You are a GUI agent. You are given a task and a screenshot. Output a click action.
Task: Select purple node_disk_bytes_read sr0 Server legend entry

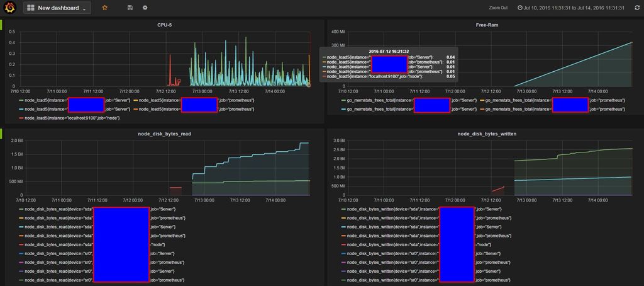(x=97, y=272)
